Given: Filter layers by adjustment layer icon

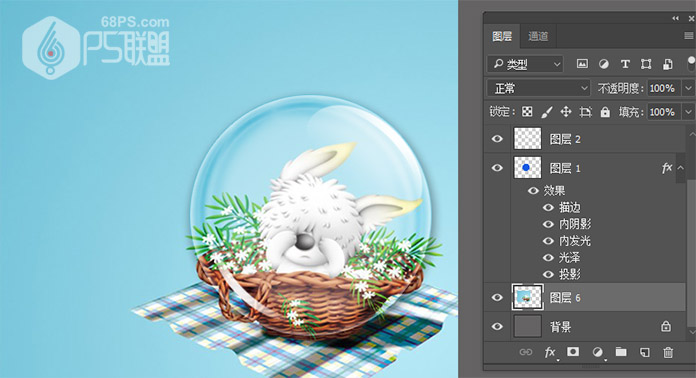Looking at the screenshot, I should pyautogui.click(x=603, y=64).
